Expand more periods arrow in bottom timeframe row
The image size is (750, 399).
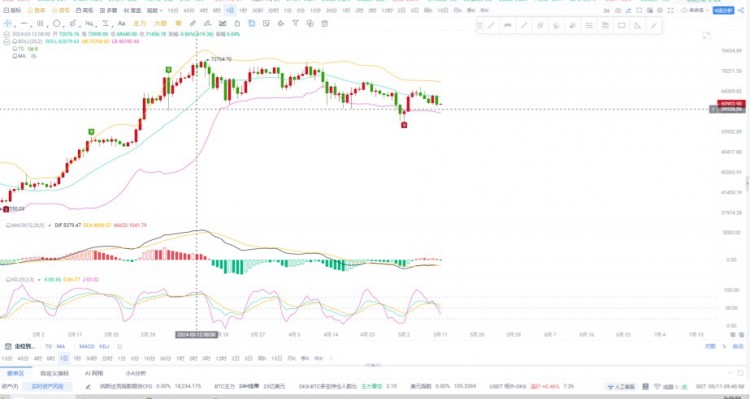(x=331, y=358)
